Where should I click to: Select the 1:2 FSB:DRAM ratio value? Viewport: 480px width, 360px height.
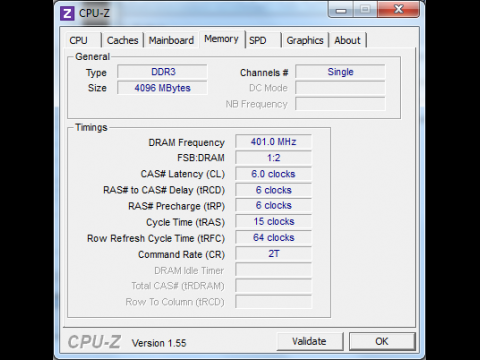point(273,158)
